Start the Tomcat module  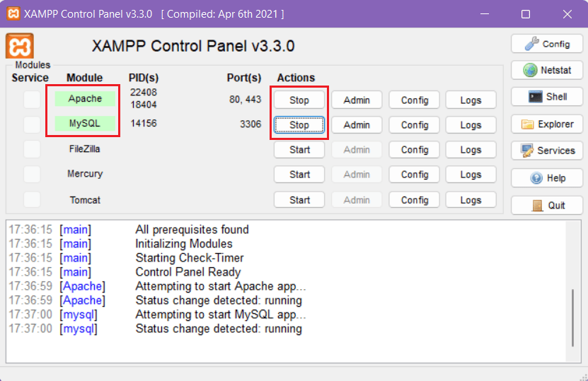[x=299, y=200]
